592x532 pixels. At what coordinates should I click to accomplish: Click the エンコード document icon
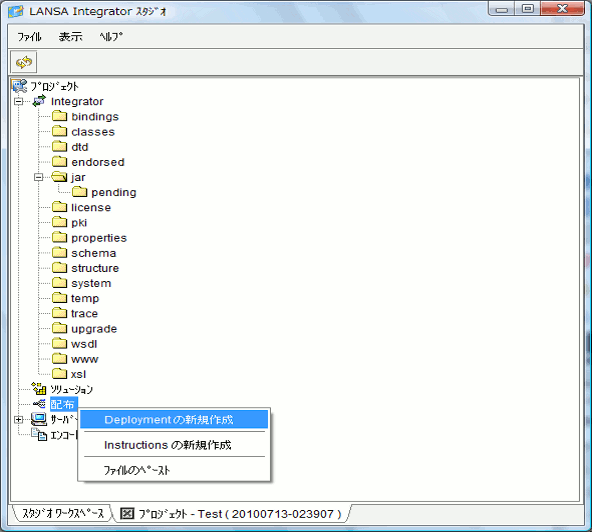pyautogui.click(x=39, y=435)
